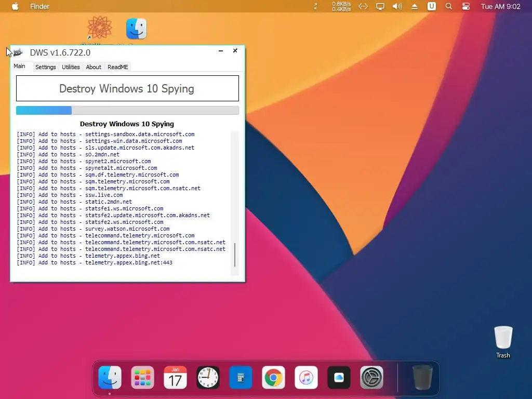Click log line s0.2mdn.net
Viewport: 532px width, 399px height.
point(68,154)
